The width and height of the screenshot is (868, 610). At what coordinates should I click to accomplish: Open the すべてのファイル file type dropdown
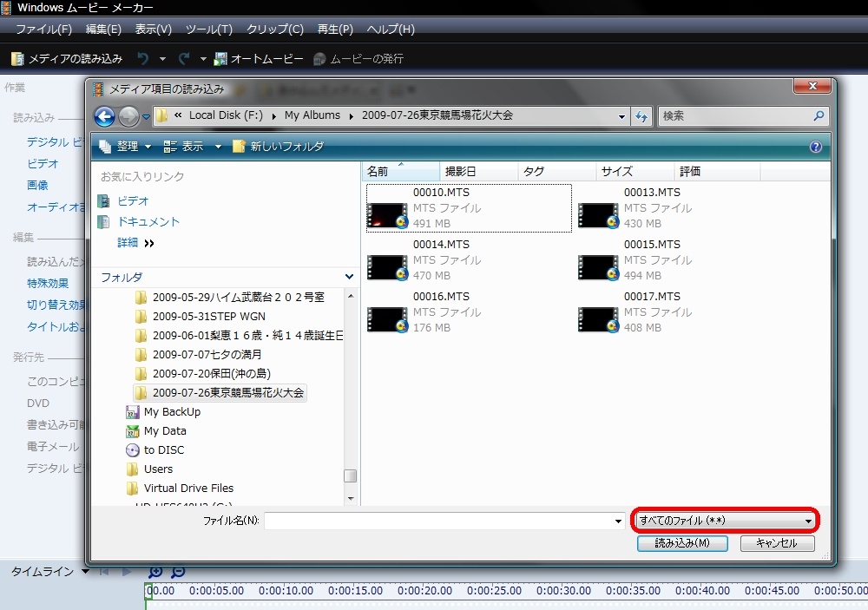point(725,521)
